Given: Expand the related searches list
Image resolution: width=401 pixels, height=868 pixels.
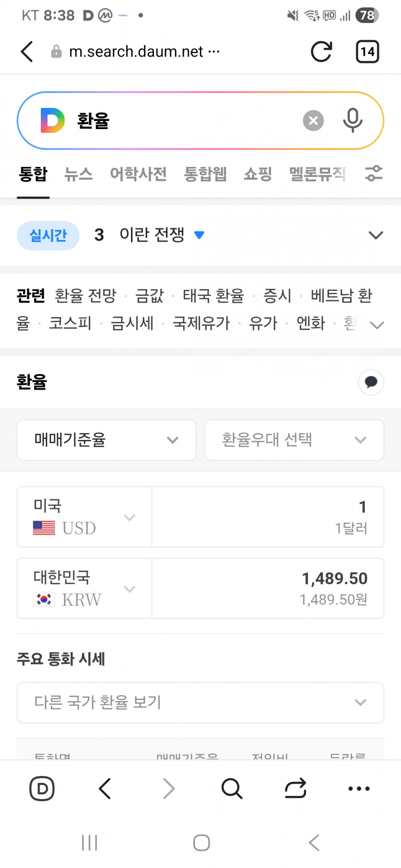Looking at the screenshot, I should (x=377, y=325).
